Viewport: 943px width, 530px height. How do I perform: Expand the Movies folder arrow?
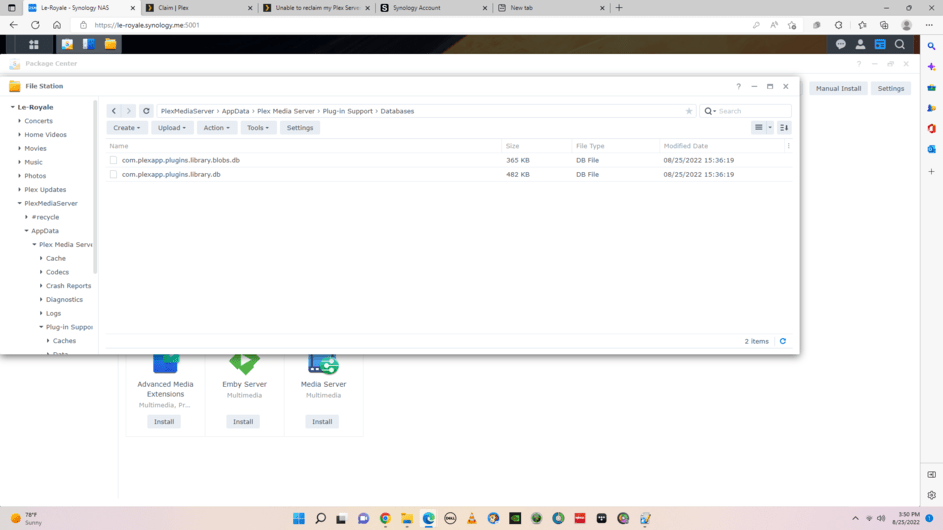20,148
